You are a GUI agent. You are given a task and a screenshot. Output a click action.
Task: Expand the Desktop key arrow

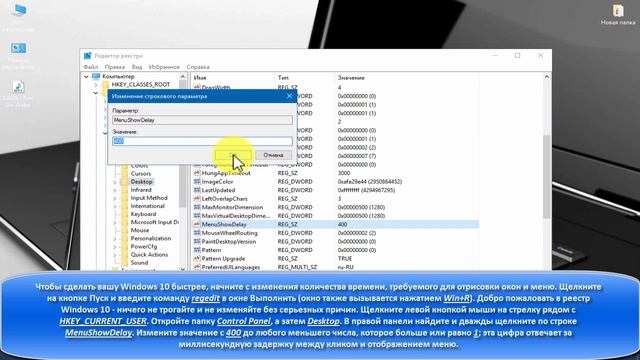[x=115, y=182]
